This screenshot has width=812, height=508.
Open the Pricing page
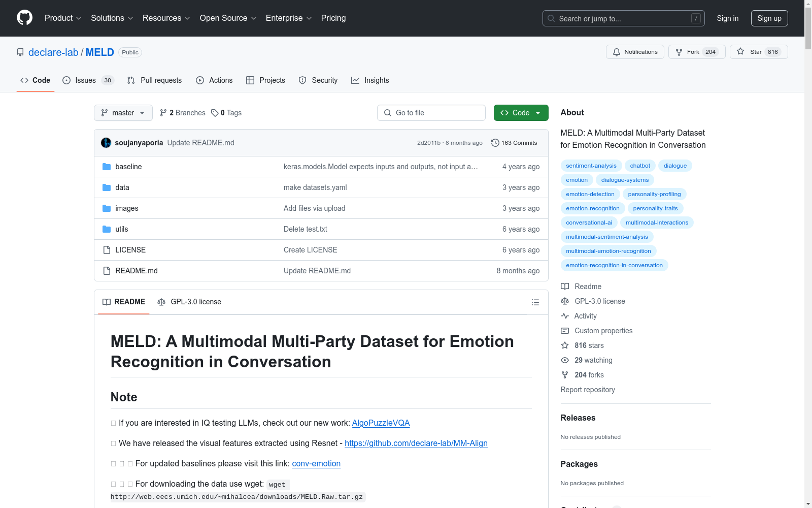(x=333, y=18)
